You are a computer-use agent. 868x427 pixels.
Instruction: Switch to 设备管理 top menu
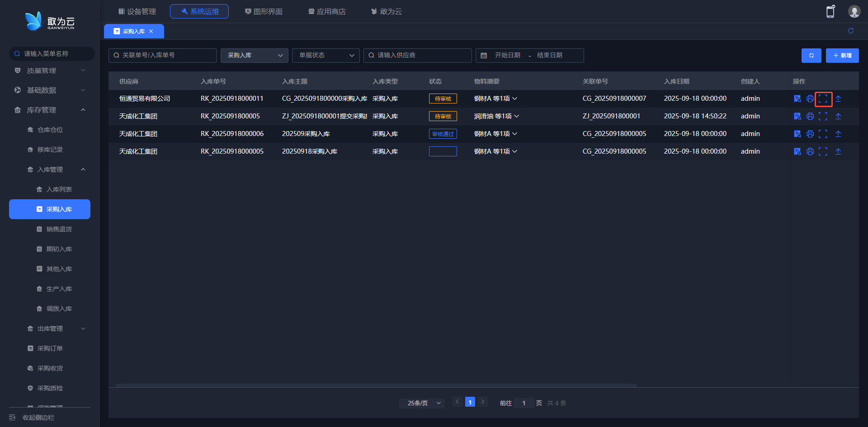pos(137,11)
